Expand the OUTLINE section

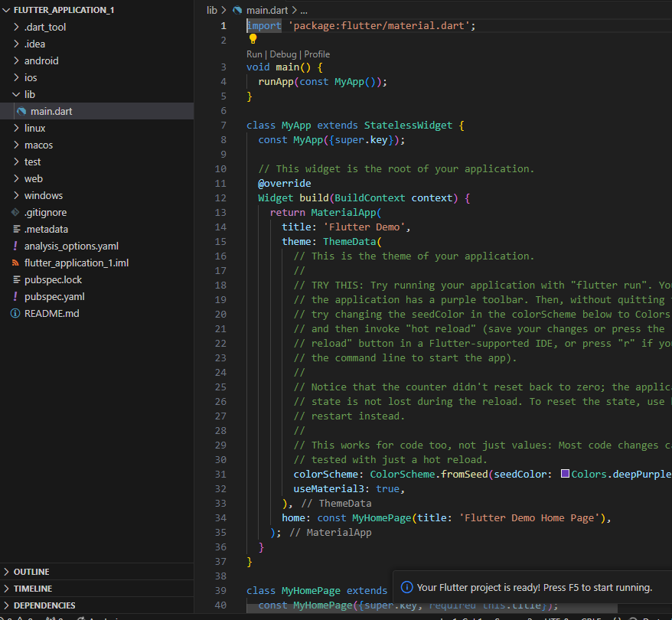6,572
